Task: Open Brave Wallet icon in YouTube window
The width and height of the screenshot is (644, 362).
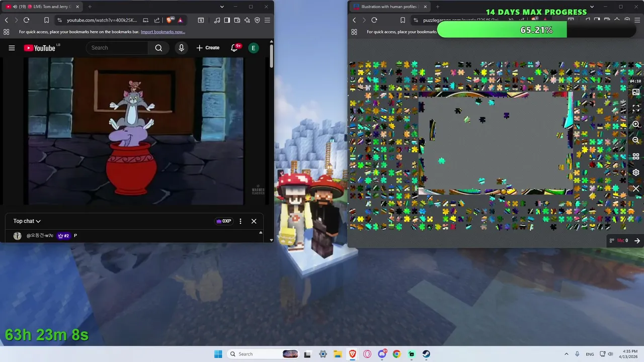Action: (x=237, y=20)
